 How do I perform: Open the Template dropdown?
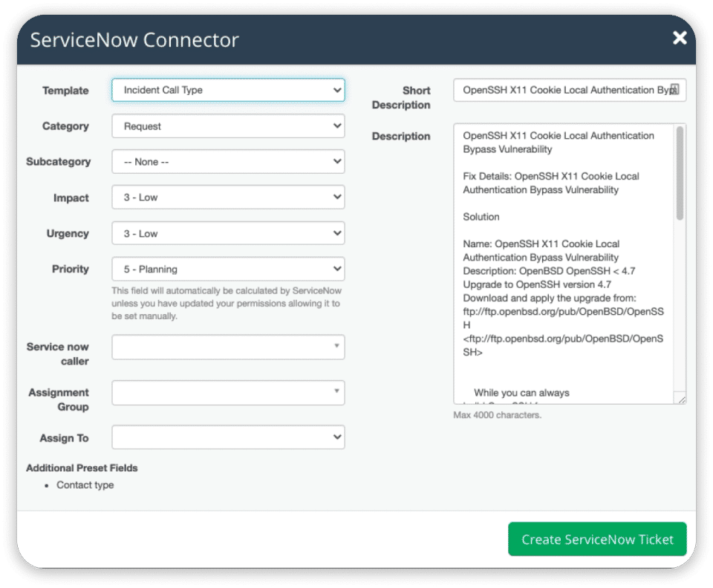pyautogui.click(x=228, y=91)
